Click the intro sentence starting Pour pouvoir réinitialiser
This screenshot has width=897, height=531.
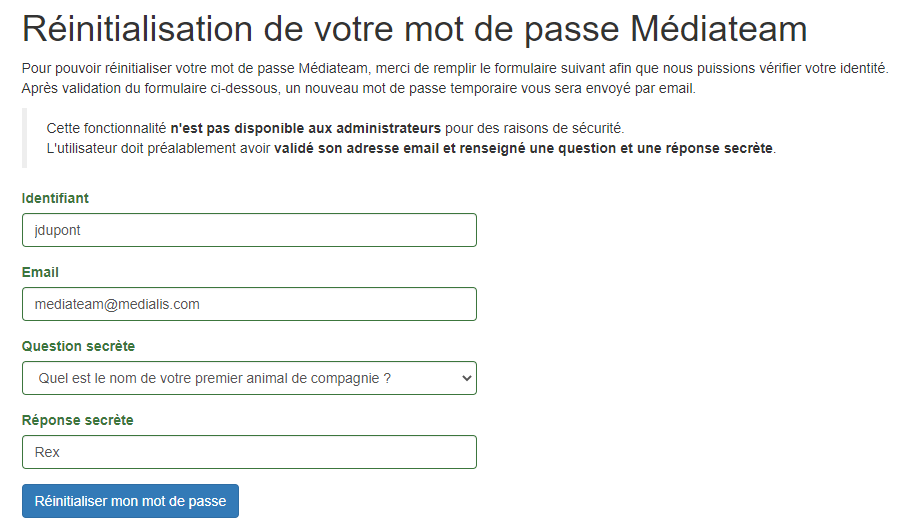[455, 68]
